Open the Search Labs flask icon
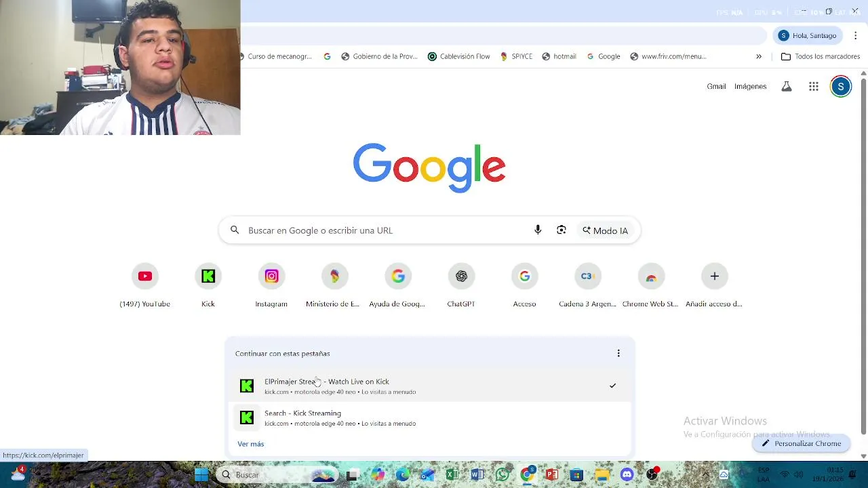 pyautogui.click(x=787, y=86)
